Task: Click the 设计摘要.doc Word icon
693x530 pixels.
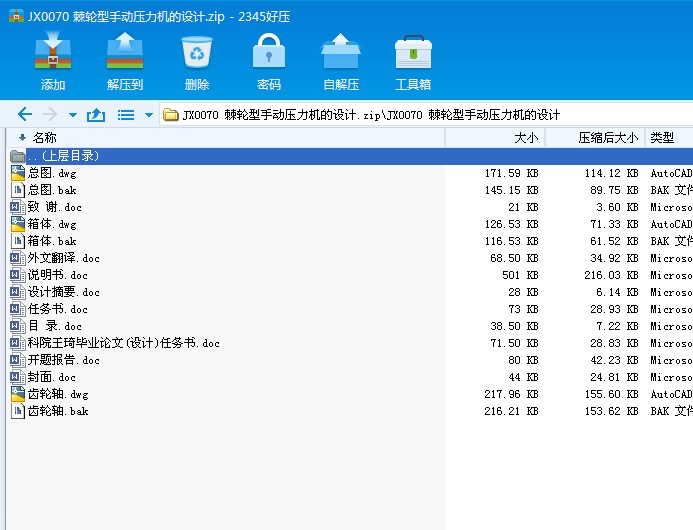Action: [17, 292]
